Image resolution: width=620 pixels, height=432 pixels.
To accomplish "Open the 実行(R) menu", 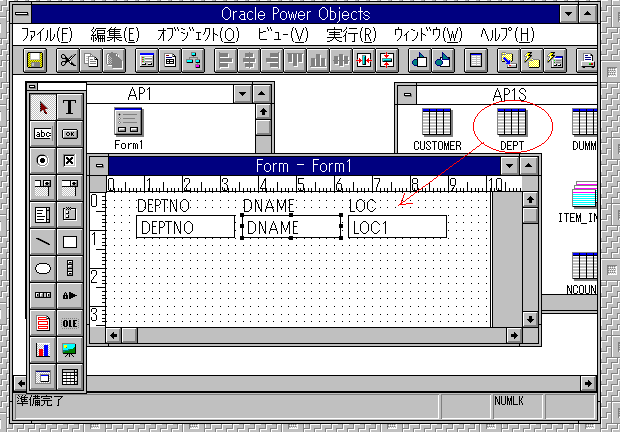I will point(352,35).
